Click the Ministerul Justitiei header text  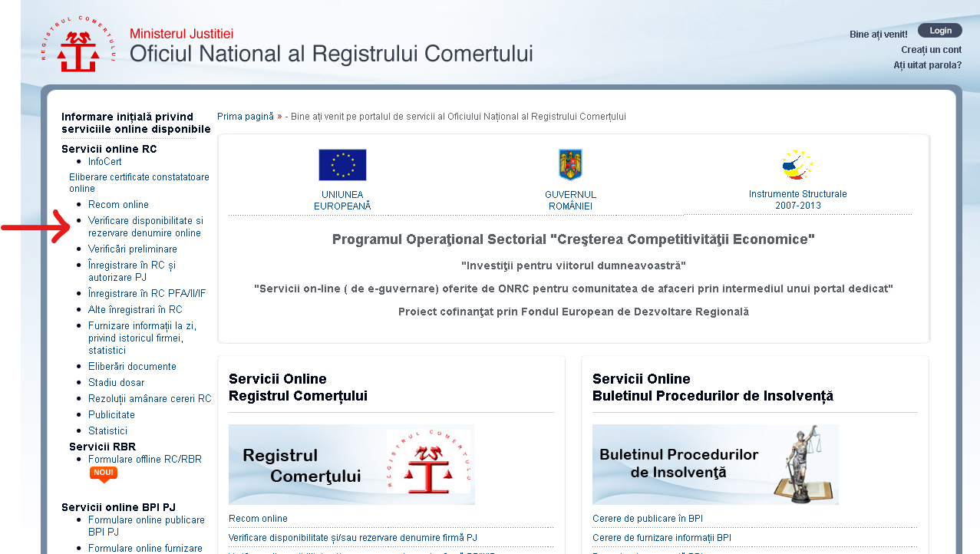[x=181, y=34]
